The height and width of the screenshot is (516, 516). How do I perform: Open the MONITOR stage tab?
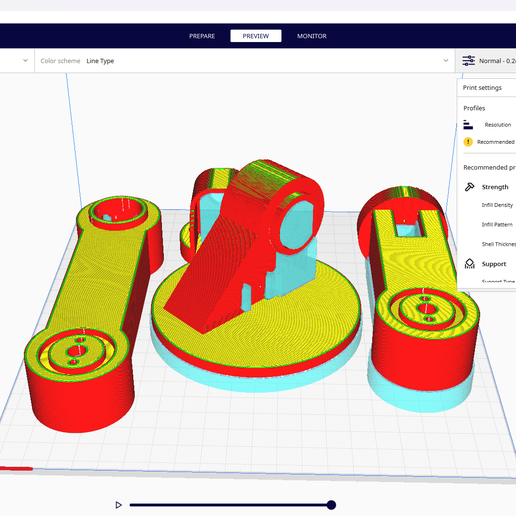[x=312, y=36]
